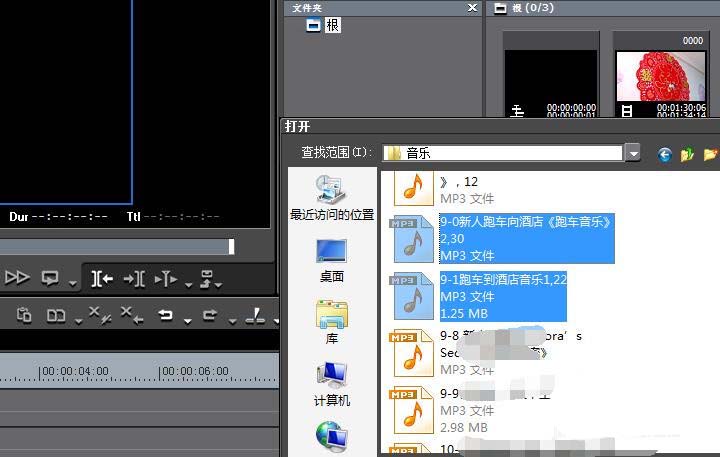Click the insert to timeline icon
The width and height of the screenshot is (720, 457).
pos(166,278)
